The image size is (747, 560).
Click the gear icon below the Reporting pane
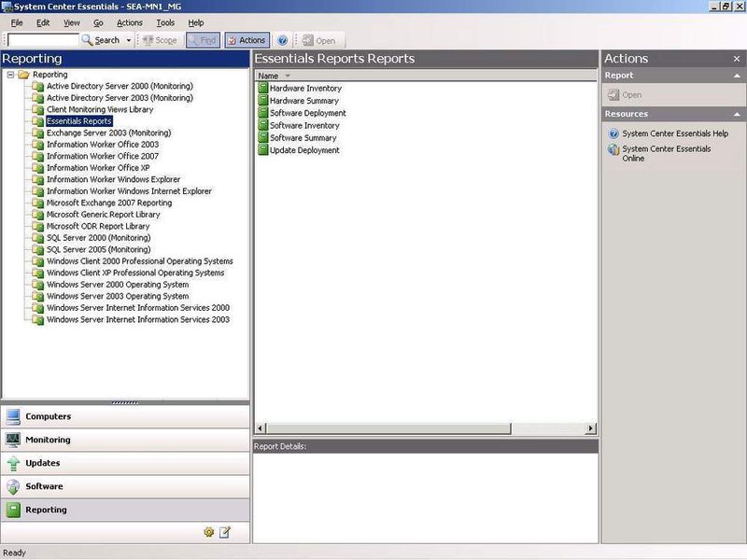click(209, 532)
